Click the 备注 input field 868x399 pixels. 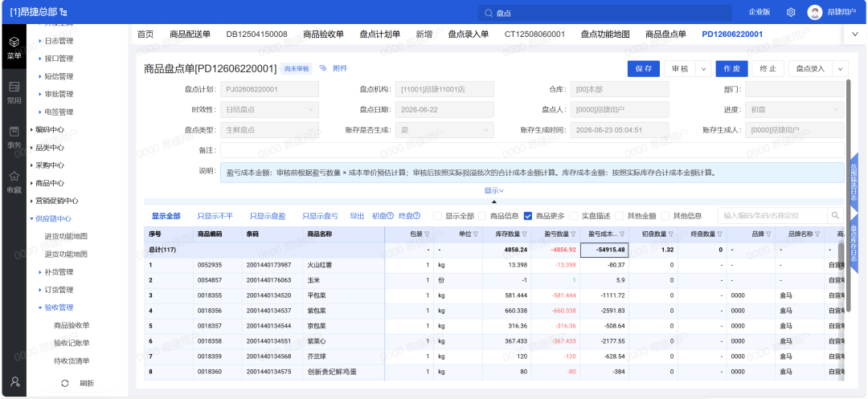[x=533, y=150]
